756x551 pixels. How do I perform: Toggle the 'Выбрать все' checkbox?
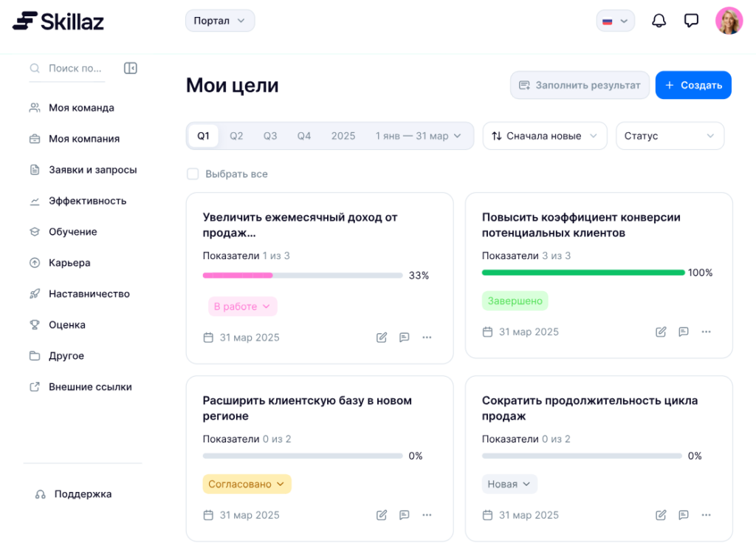193,174
